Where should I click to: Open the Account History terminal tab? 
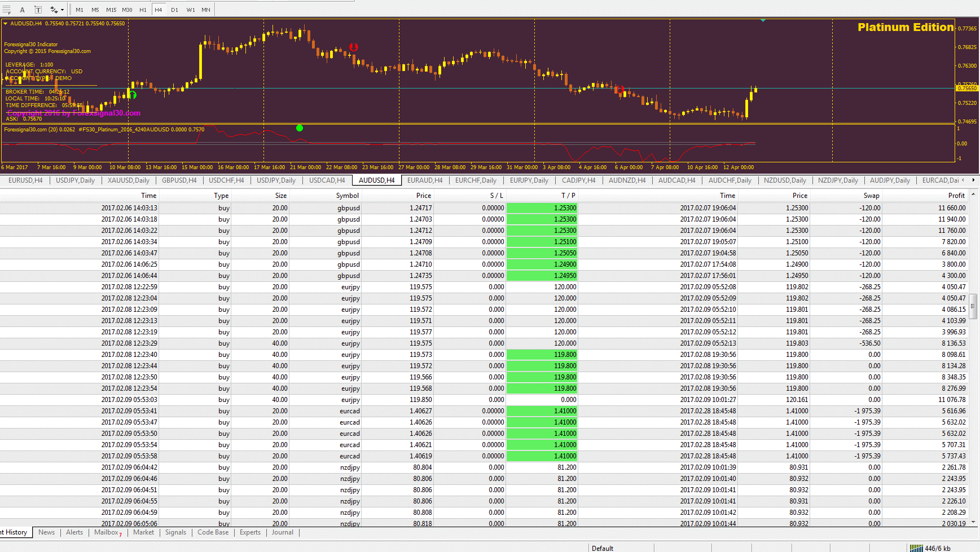pyautogui.click(x=15, y=532)
